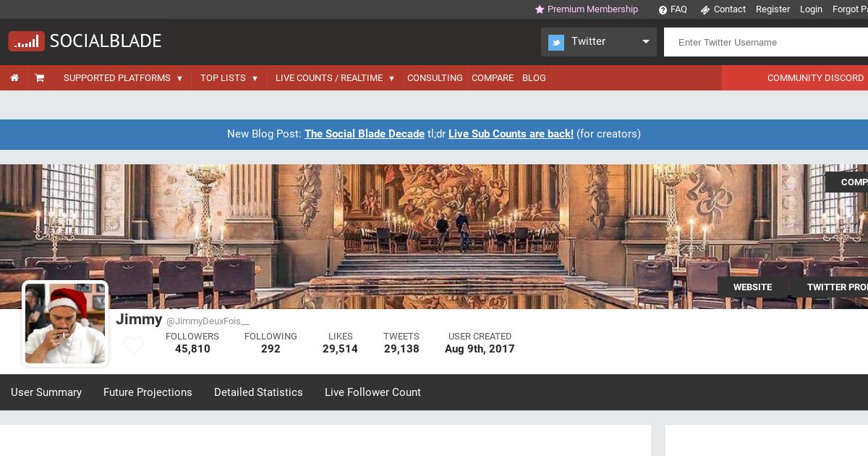The width and height of the screenshot is (868, 456).
Task: Open The Social Blade Decade blog link
Action: (x=365, y=134)
